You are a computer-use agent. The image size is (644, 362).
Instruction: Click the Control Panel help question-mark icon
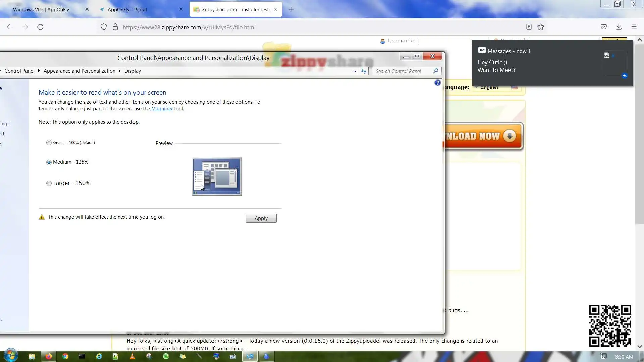[437, 83]
